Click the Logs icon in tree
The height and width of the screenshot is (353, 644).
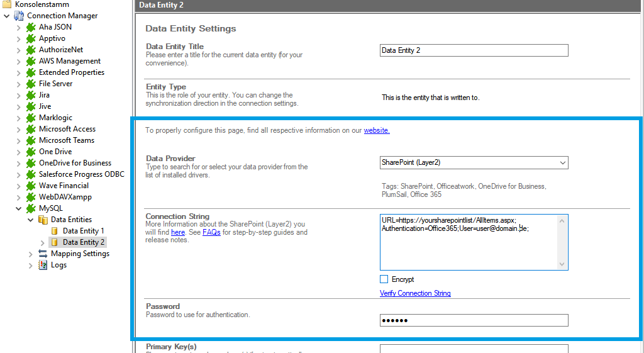[x=43, y=265]
